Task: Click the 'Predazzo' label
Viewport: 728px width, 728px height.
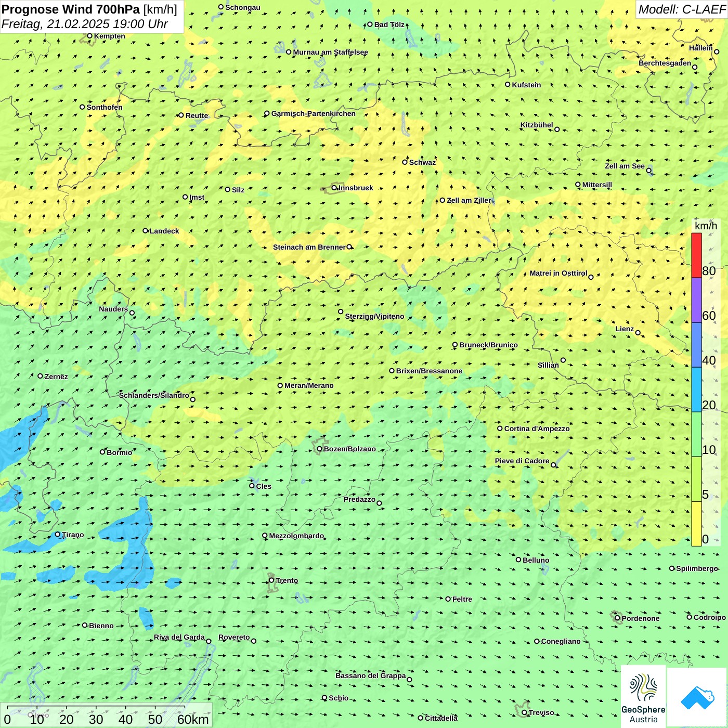Action: click(x=359, y=499)
